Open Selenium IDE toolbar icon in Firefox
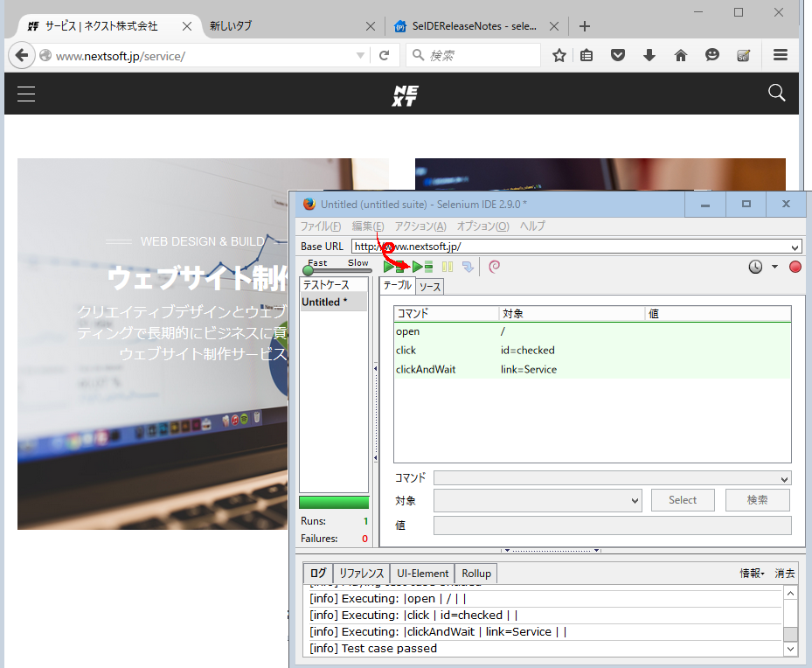The width and height of the screenshot is (812, 668). (743, 55)
